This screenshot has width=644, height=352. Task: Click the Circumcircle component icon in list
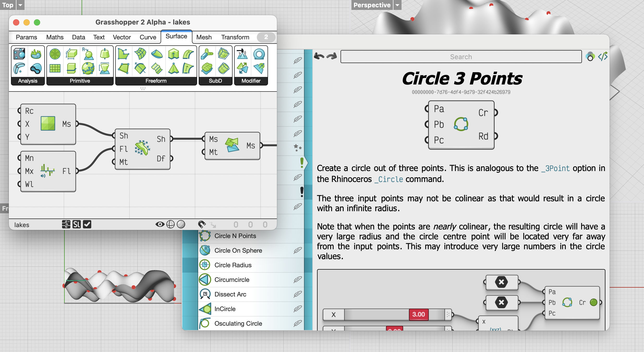(x=205, y=280)
